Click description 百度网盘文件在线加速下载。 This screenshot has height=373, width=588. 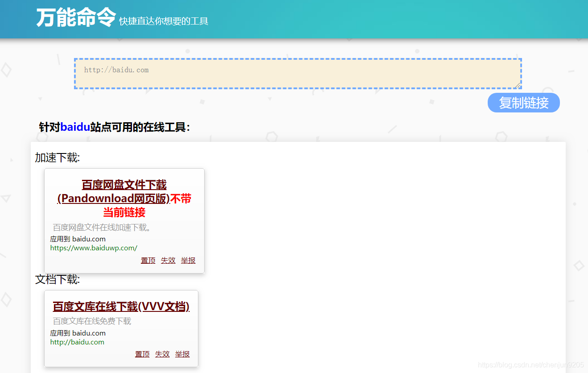pyautogui.click(x=103, y=228)
